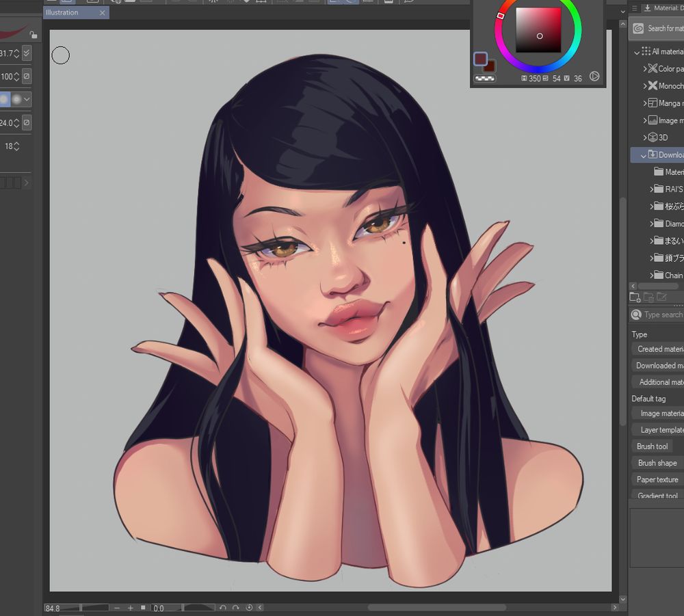Reset canvas rotation icon

[249, 608]
